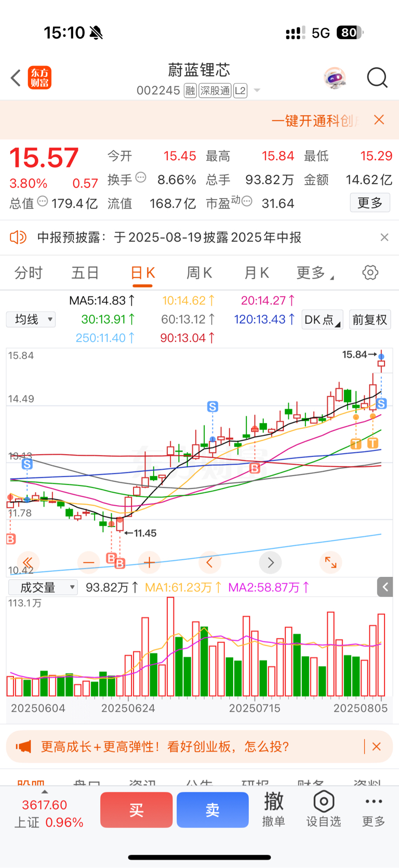This screenshot has height=868, width=399.
Task: Open the bottom 更多 menu
Action: click(x=374, y=809)
